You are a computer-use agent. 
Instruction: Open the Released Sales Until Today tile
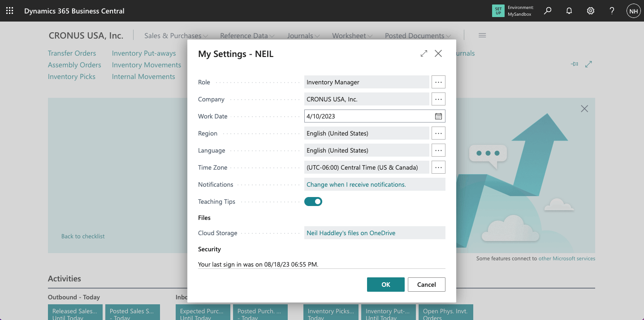point(75,312)
